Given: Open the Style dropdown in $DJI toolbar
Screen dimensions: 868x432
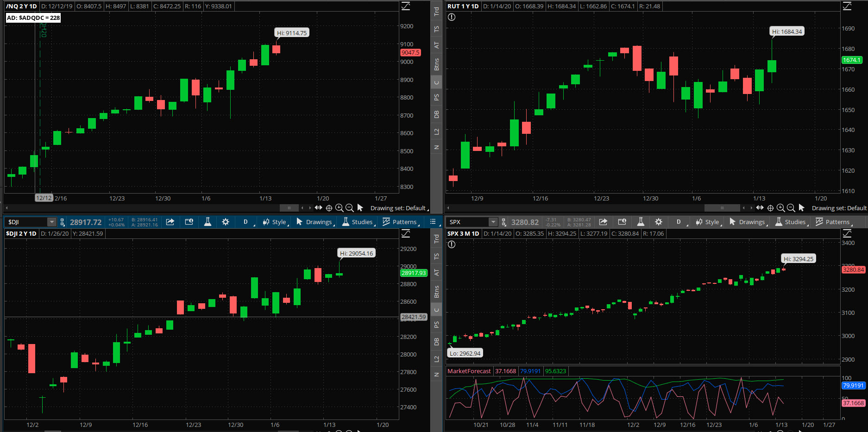Looking at the screenshot, I should [275, 222].
